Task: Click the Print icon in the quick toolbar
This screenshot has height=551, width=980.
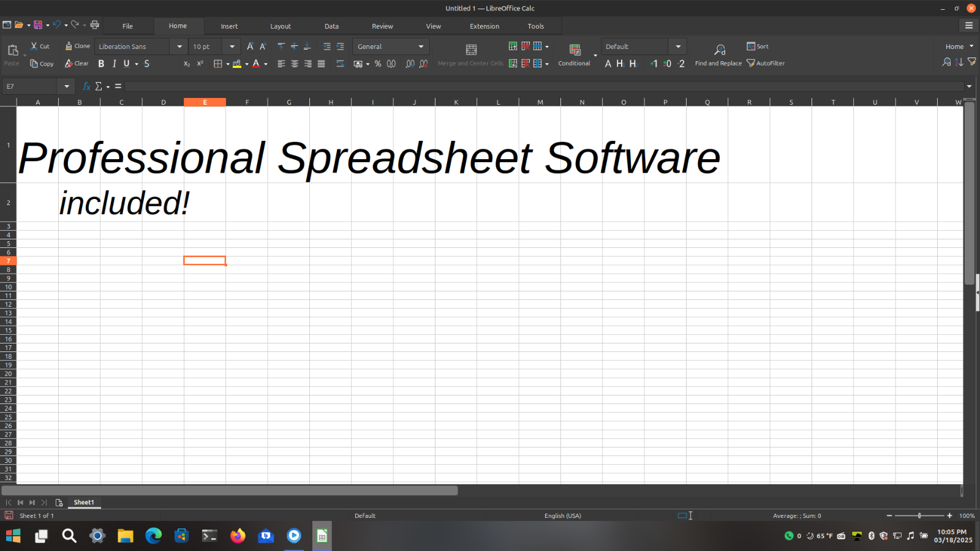Action: [94, 25]
